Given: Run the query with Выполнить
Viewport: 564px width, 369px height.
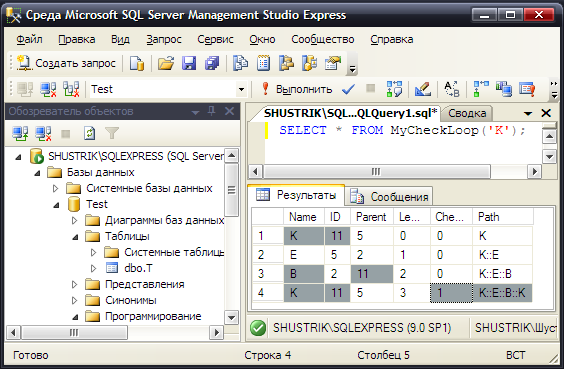Looking at the screenshot, I should click(297, 89).
